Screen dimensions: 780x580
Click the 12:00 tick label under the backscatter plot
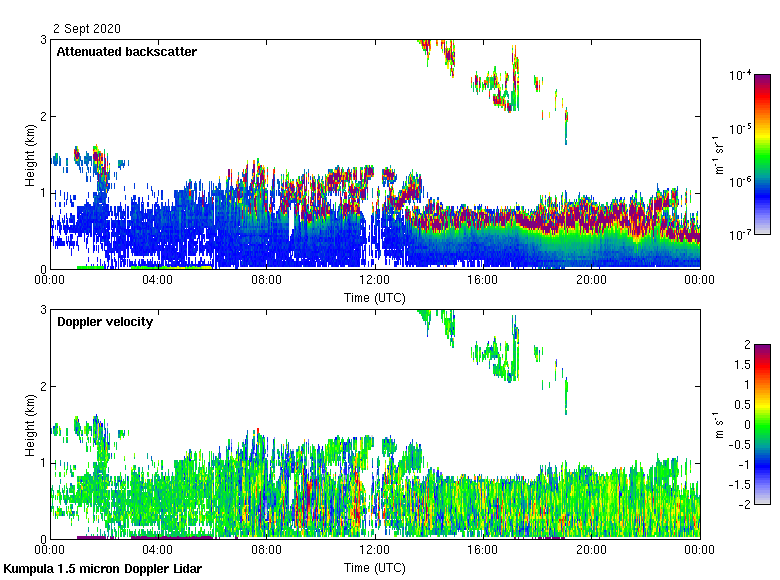tap(374, 280)
